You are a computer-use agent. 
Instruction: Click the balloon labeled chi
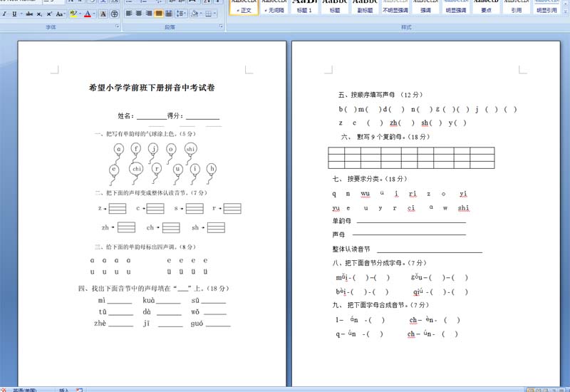pyautogui.click(x=136, y=169)
